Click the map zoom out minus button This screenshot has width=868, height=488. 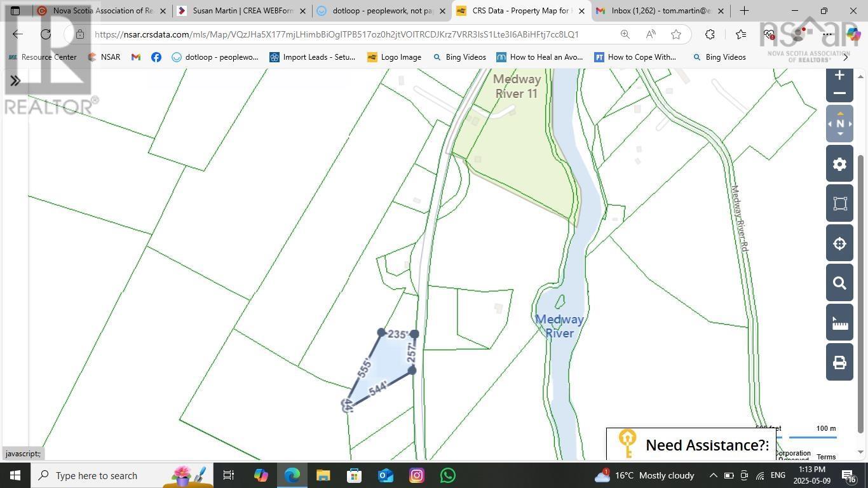(x=839, y=93)
